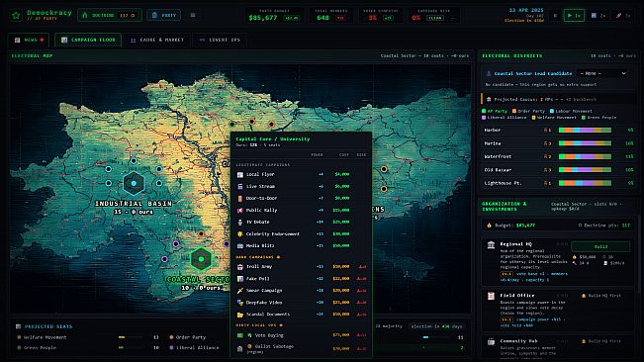Click the Field Office icon
This screenshot has height=362, width=644.
491,296
